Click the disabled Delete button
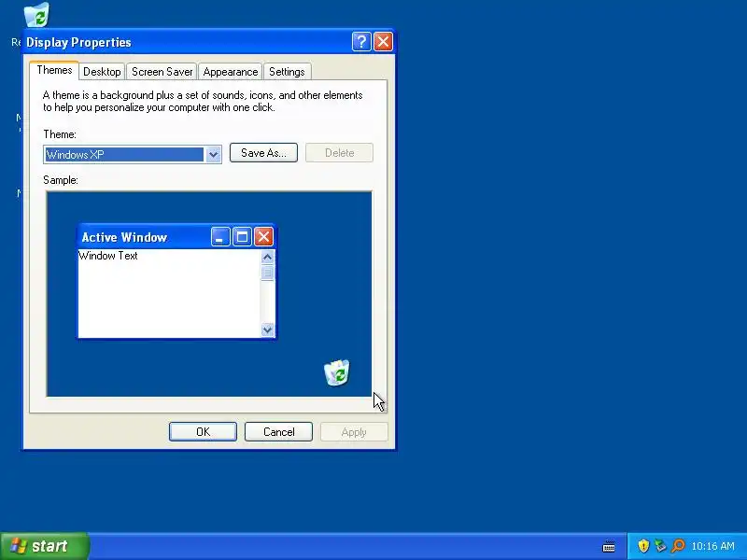Image resolution: width=747 pixels, height=560 pixels. 339,153
